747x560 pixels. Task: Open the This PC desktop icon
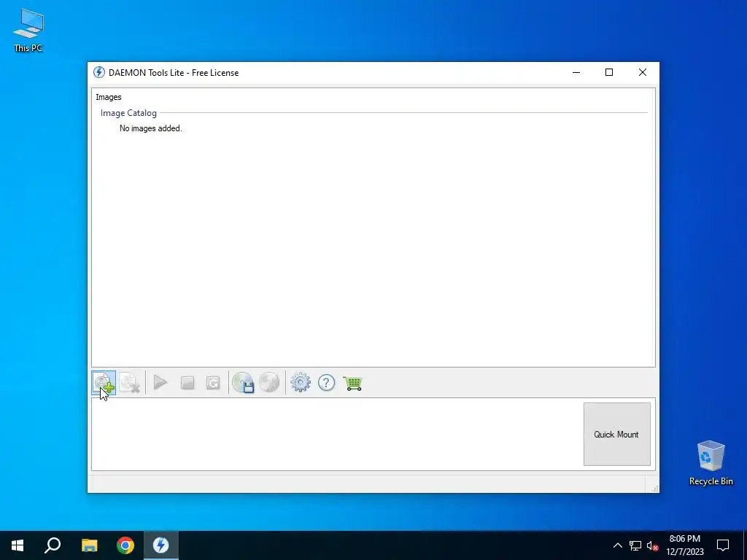(x=28, y=30)
